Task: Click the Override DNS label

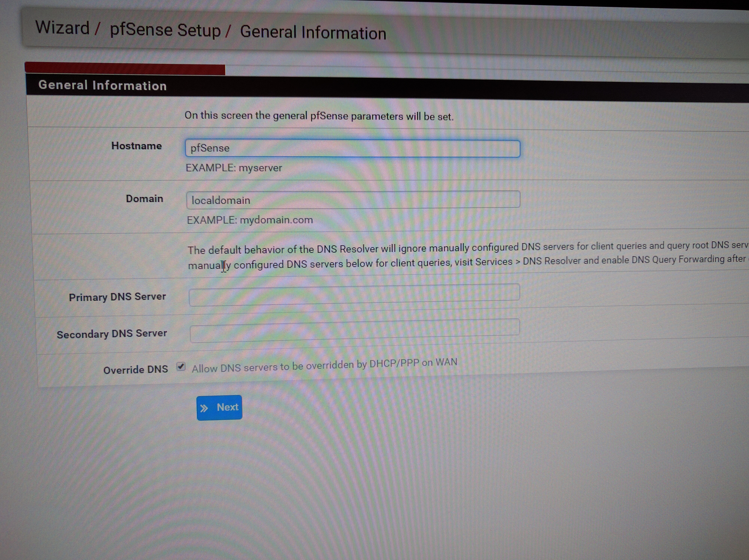Action: pyautogui.click(x=136, y=370)
